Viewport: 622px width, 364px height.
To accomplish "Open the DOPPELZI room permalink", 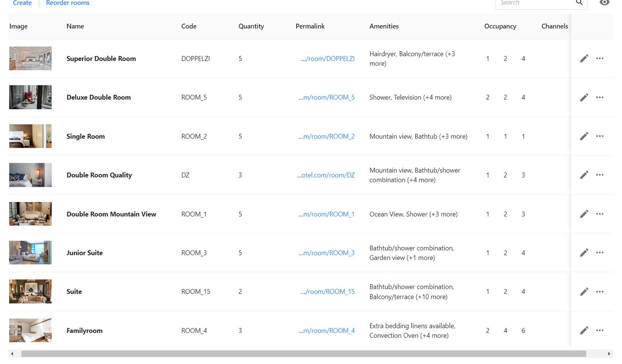I will click(328, 59).
